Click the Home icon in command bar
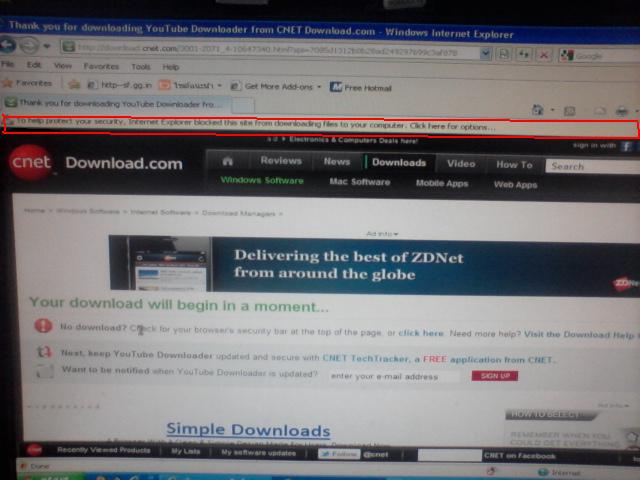 (x=538, y=109)
